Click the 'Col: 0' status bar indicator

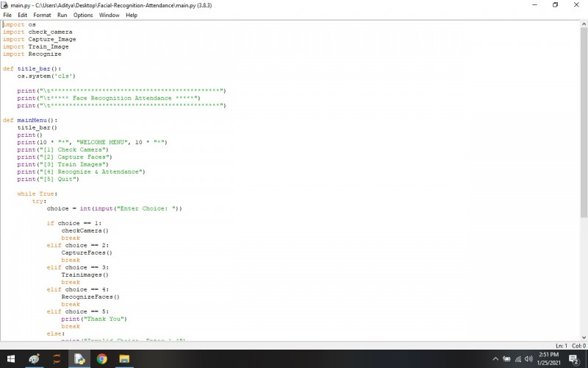click(x=578, y=346)
